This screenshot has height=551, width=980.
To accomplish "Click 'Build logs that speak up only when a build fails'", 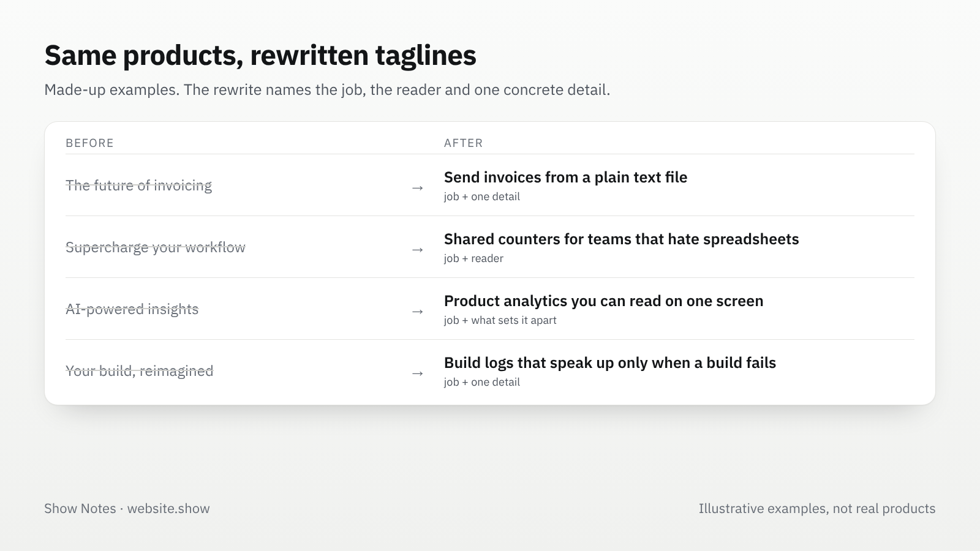I will pos(609,363).
